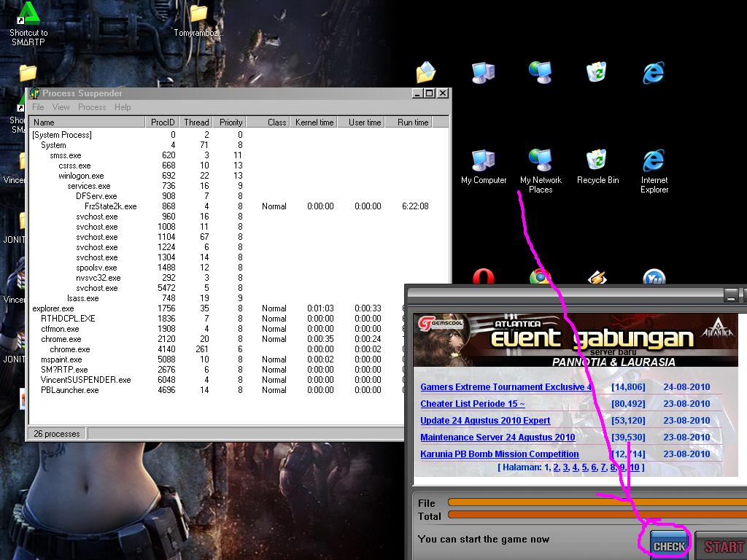Select the labeled My Computer desktop icon

(484, 167)
